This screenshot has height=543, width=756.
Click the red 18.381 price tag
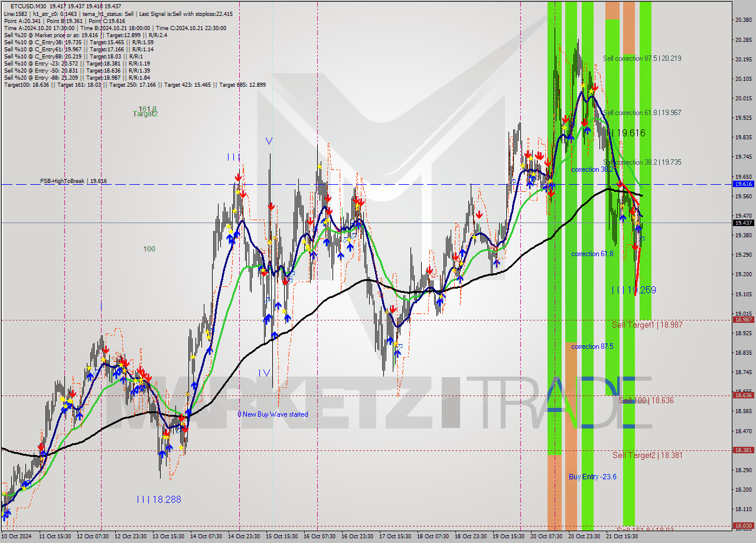[x=743, y=450]
